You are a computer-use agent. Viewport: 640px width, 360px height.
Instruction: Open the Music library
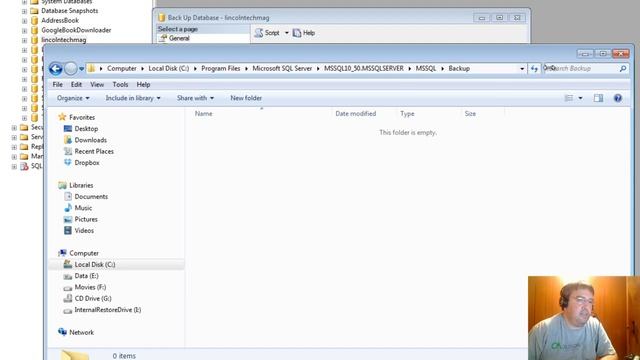pos(83,208)
